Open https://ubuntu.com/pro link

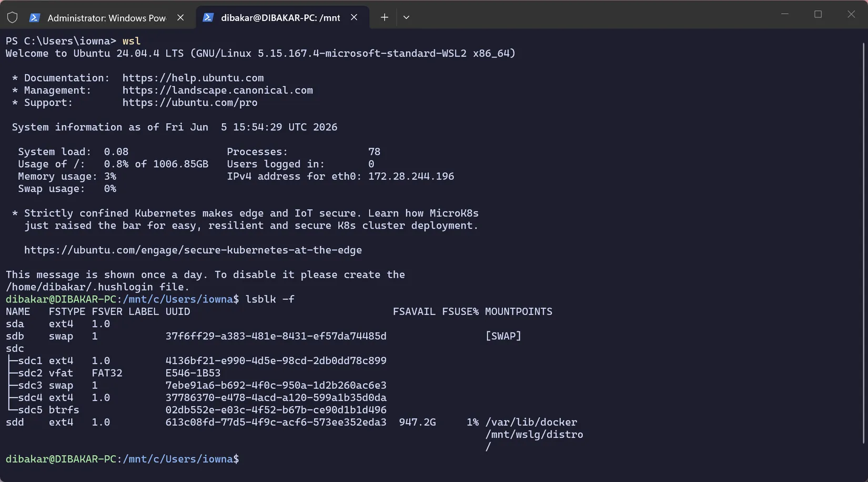(190, 103)
